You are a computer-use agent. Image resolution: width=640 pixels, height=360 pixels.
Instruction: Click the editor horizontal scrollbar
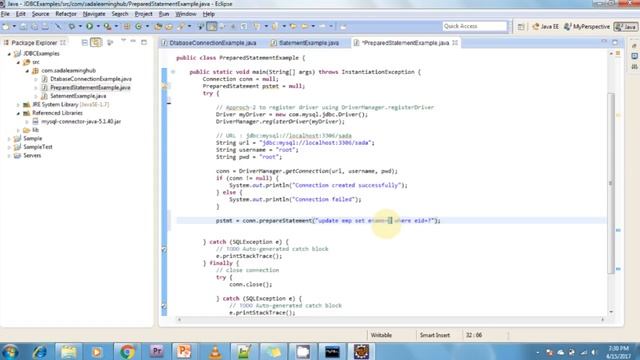click(x=391, y=320)
